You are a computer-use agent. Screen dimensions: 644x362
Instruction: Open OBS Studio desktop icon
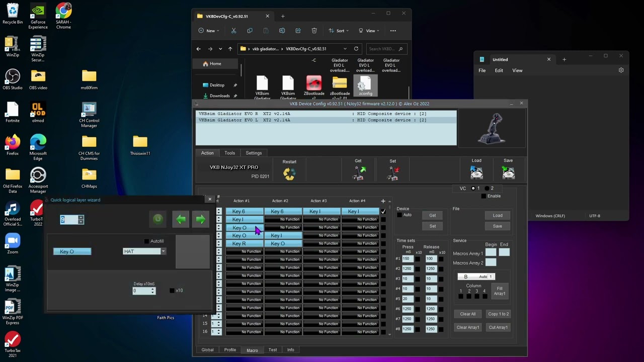click(13, 79)
